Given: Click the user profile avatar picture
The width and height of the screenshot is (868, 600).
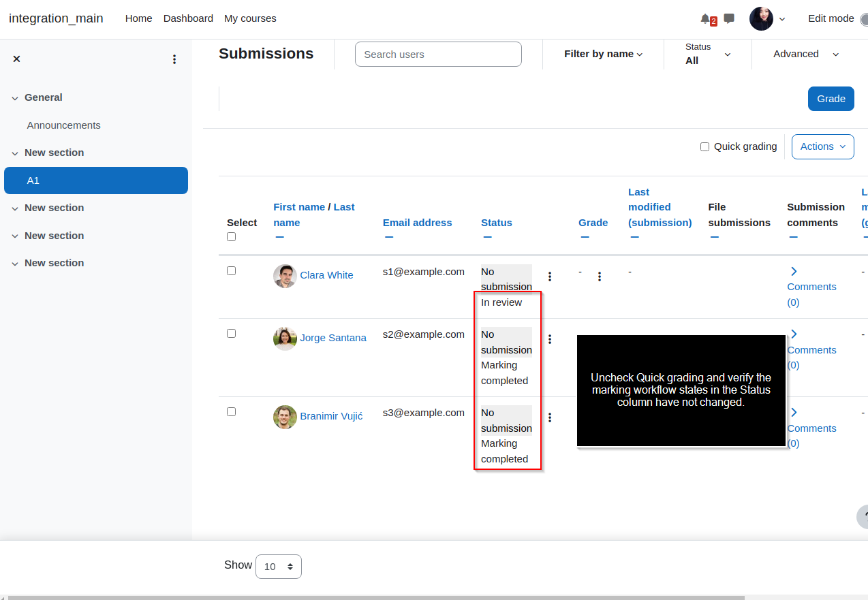Looking at the screenshot, I should coord(761,18).
